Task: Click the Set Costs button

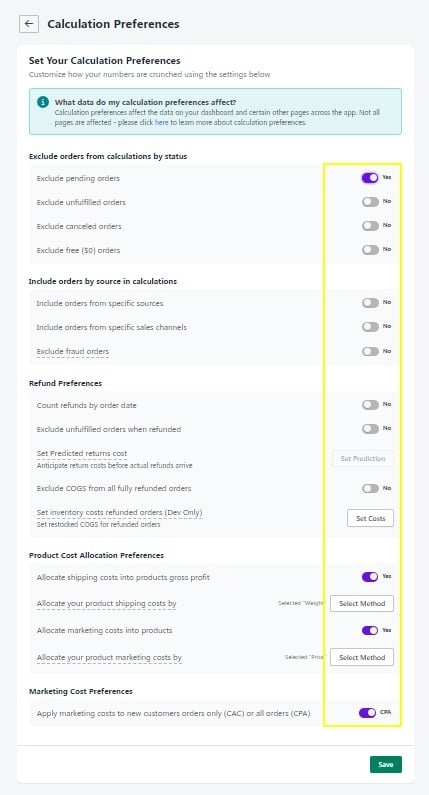Action: (x=370, y=518)
